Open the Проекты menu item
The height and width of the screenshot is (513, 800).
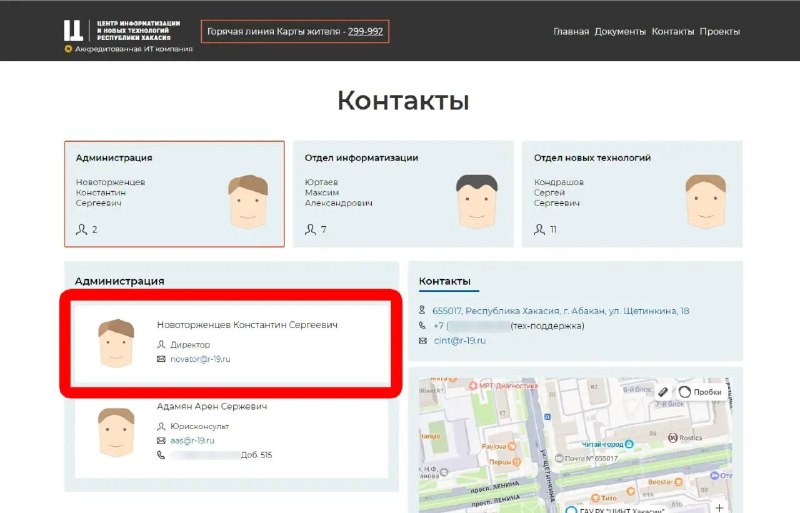(719, 32)
